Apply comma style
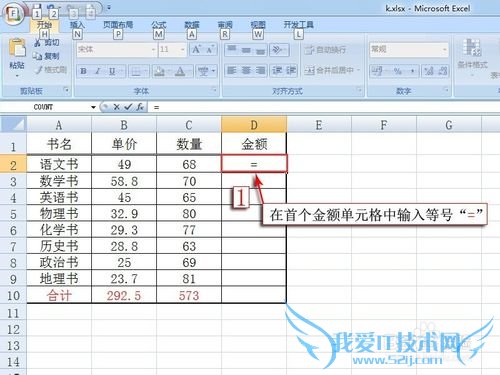This screenshot has width=500, height=375. tap(412, 71)
